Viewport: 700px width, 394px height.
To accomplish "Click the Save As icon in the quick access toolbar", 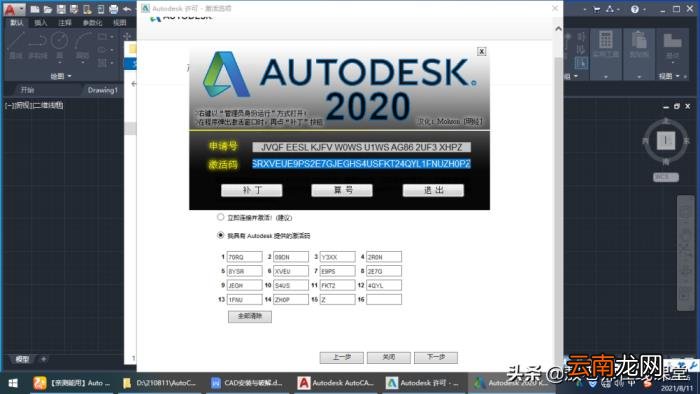I will pyautogui.click(x=74, y=9).
